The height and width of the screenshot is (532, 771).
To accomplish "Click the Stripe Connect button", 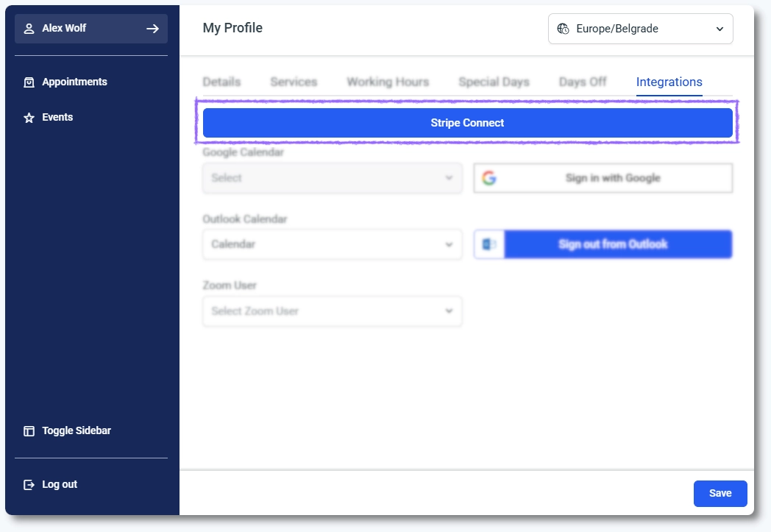I will coord(467,122).
